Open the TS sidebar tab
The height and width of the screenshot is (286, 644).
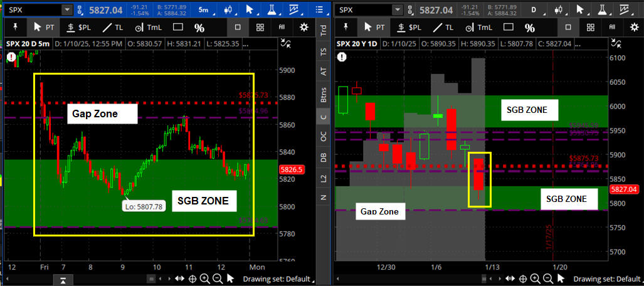pyautogui.click(x=323, y=52)
